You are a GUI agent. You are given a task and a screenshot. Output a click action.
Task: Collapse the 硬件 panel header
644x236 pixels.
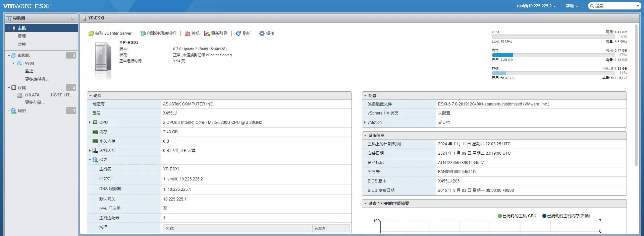90,96
